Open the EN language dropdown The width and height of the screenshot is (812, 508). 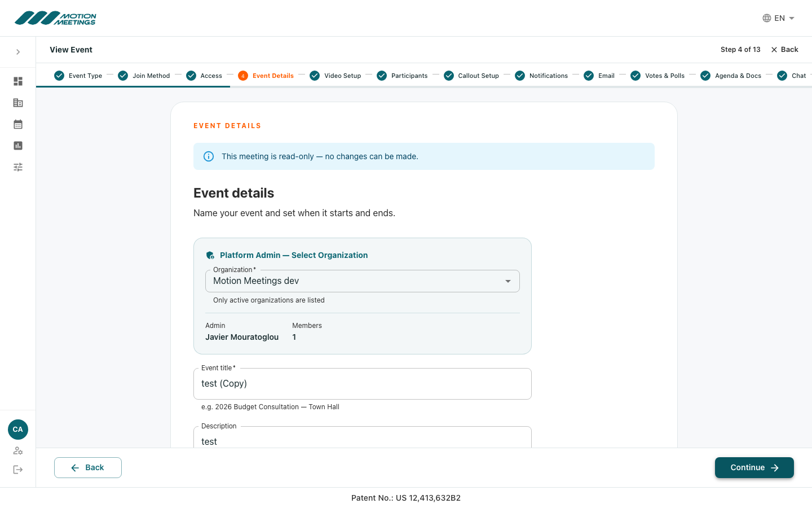[779, 18]
